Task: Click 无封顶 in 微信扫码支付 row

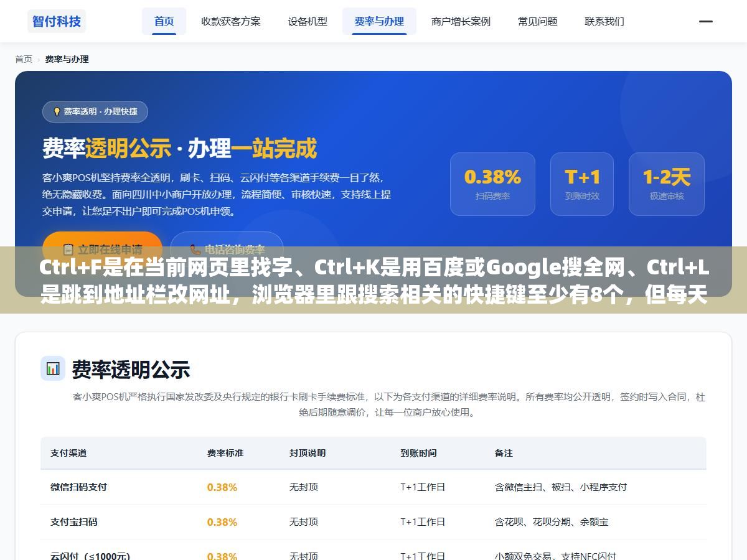Action: click(x=304, y=487)
